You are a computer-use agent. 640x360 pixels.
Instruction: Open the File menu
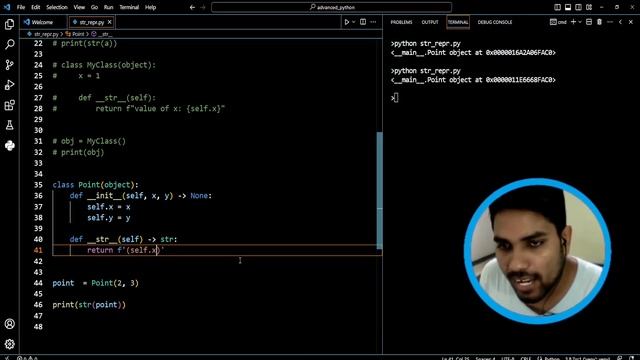click(21, 7)
